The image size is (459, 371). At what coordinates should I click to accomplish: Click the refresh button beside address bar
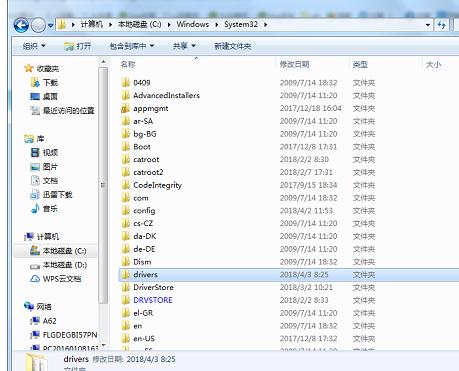click(442, 25)
